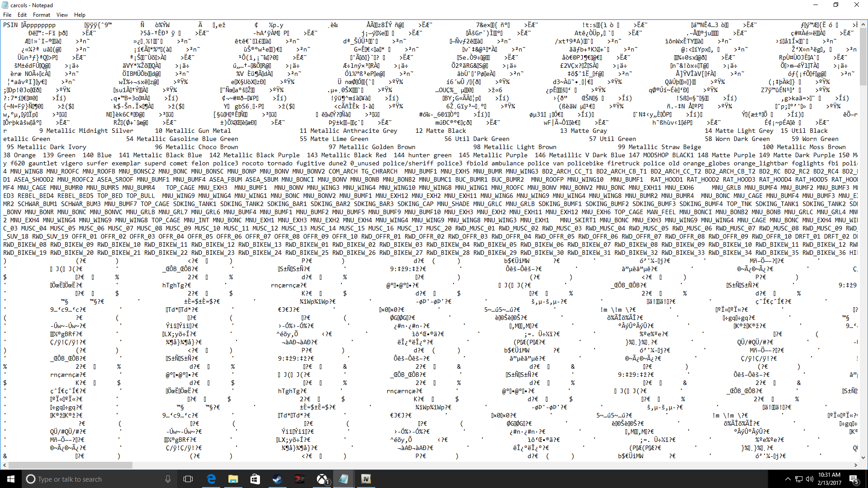Expand hidden system tray icons
868x488 pixels.
(x=788, y=479)
